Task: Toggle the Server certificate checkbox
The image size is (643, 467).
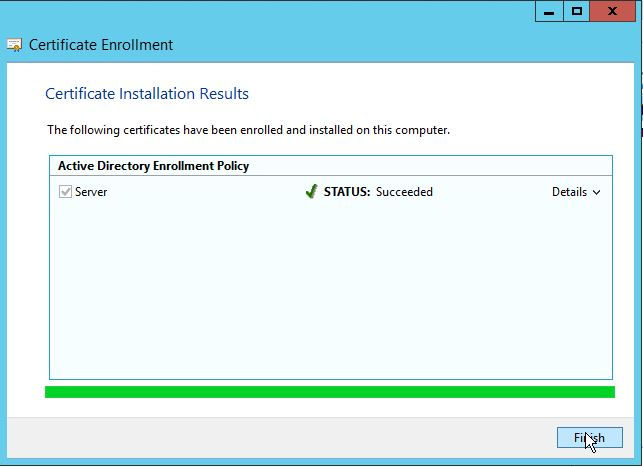Action: click(x=65, y=191)
